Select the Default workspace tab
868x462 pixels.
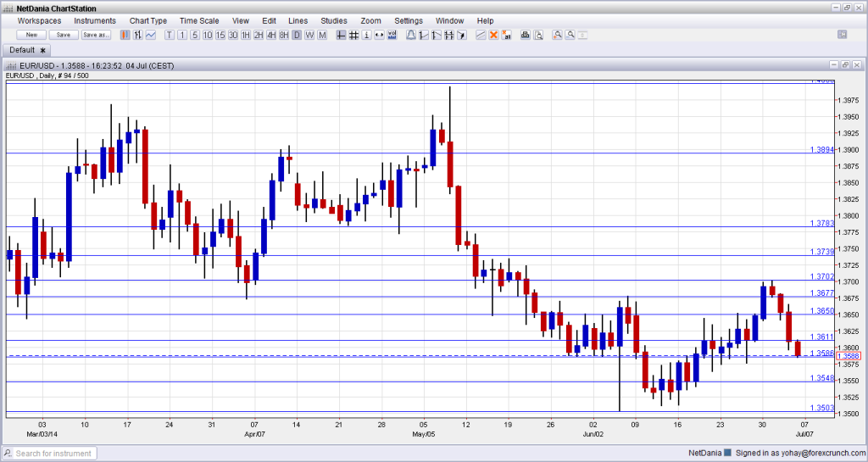[x=26, y=50]
